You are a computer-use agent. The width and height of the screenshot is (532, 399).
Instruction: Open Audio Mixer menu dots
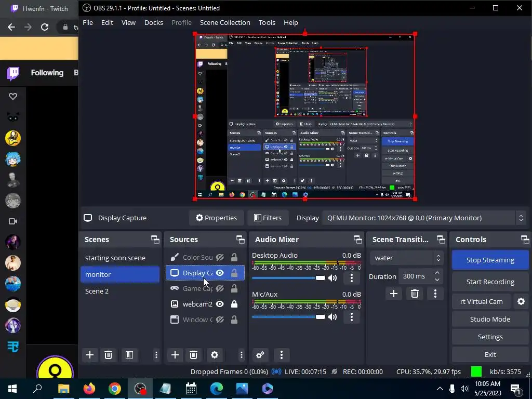[x=281, y=355]
